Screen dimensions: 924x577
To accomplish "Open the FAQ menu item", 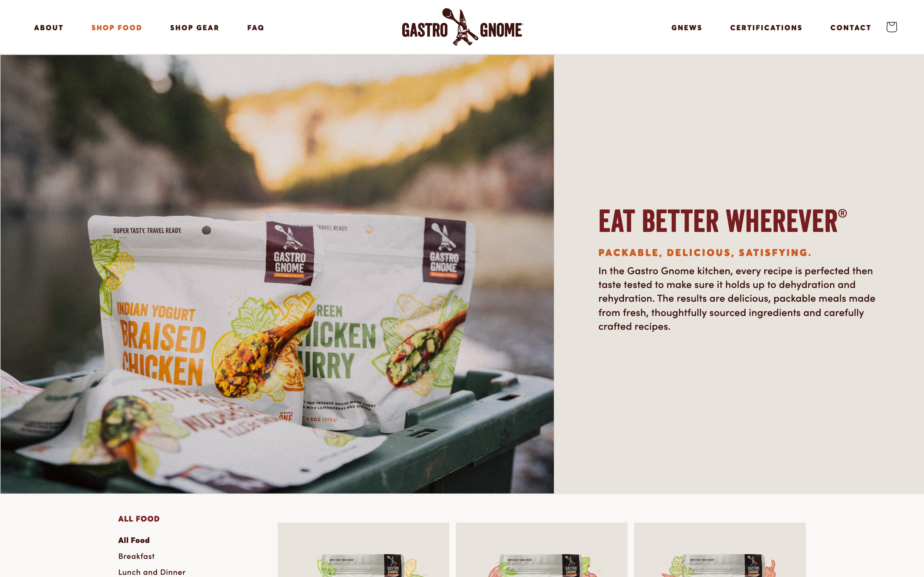I will 255,27.
